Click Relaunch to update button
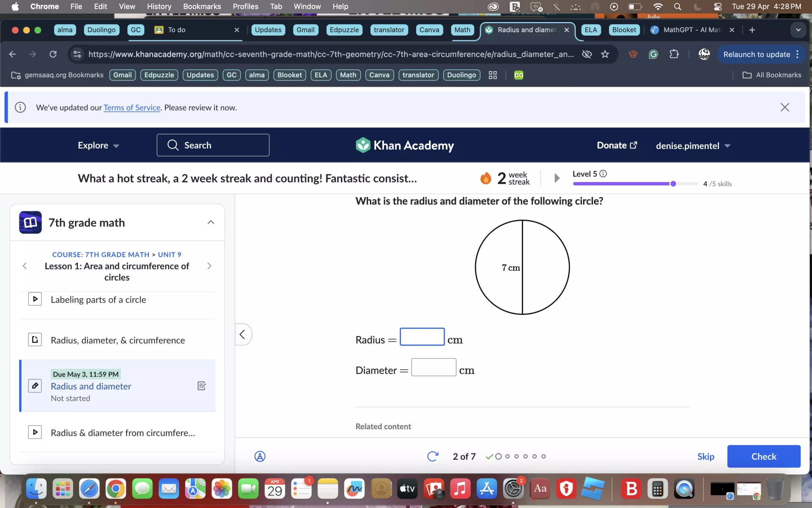This screenshot has width=812, height=508. pos(756,54)
